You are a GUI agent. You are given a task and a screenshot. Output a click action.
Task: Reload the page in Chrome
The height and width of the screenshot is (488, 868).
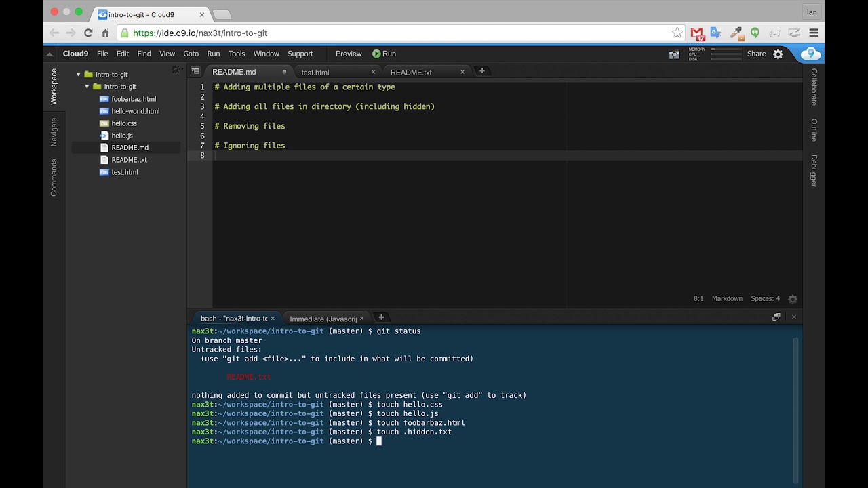(87, 33)
